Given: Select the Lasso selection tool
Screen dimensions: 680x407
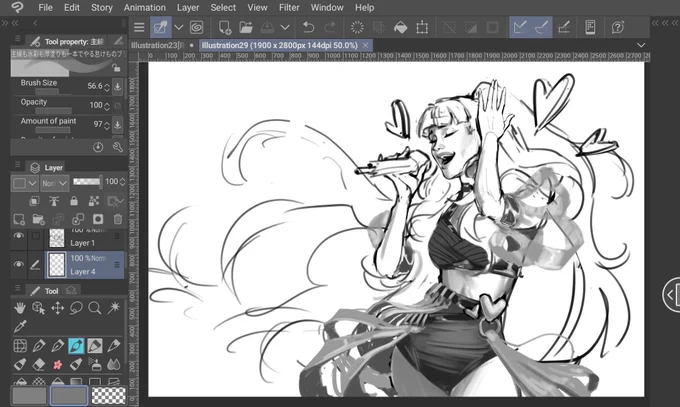Looking at the screenshot, I should [x=76, y=308].
